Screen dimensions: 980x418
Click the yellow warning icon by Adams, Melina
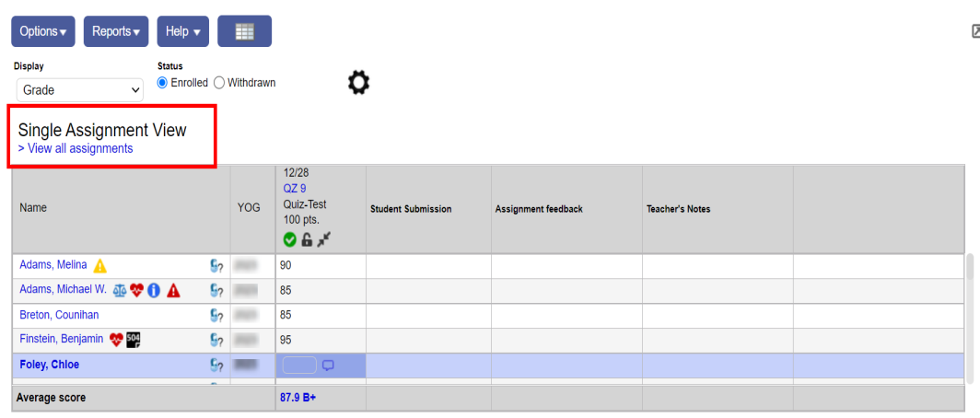tap(100, 266)
